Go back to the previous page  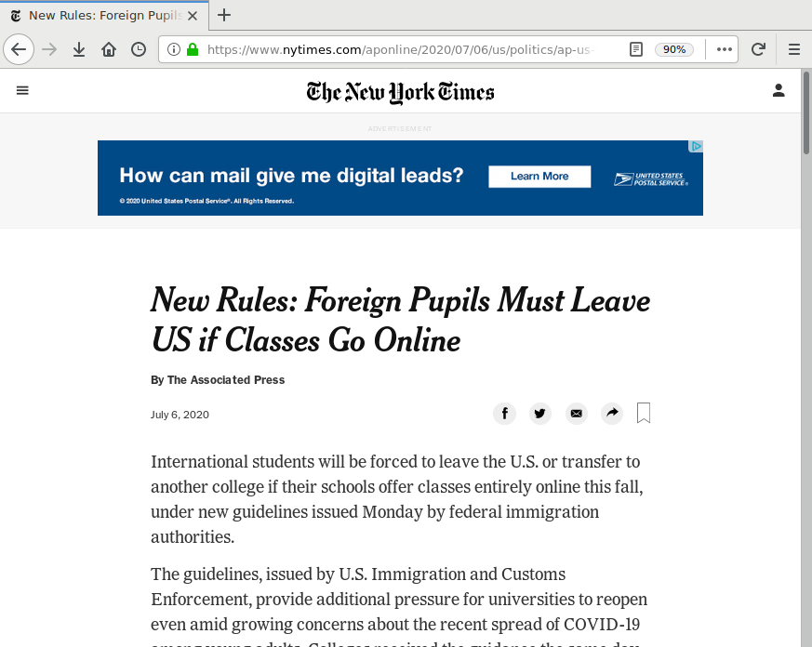pyautogui.click(x=20, y=49)
